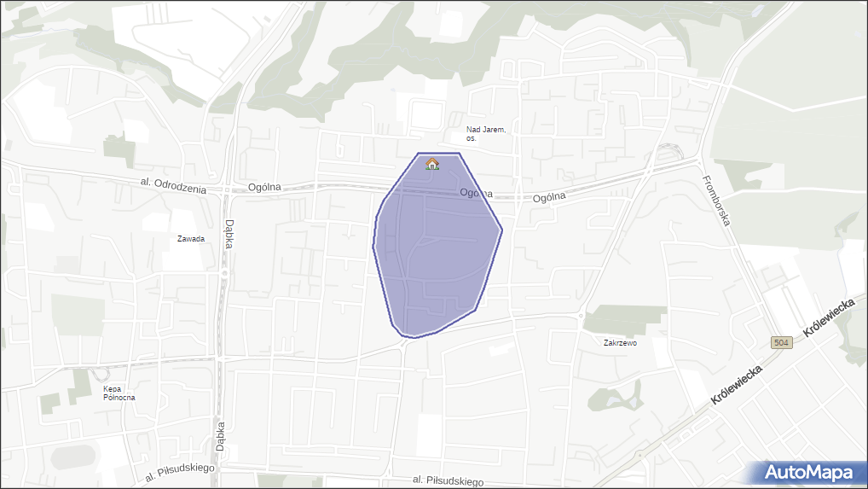Click the Nad Jarem os. label
The height and width of the screenshot is (489, 868).
click(486, 133)
